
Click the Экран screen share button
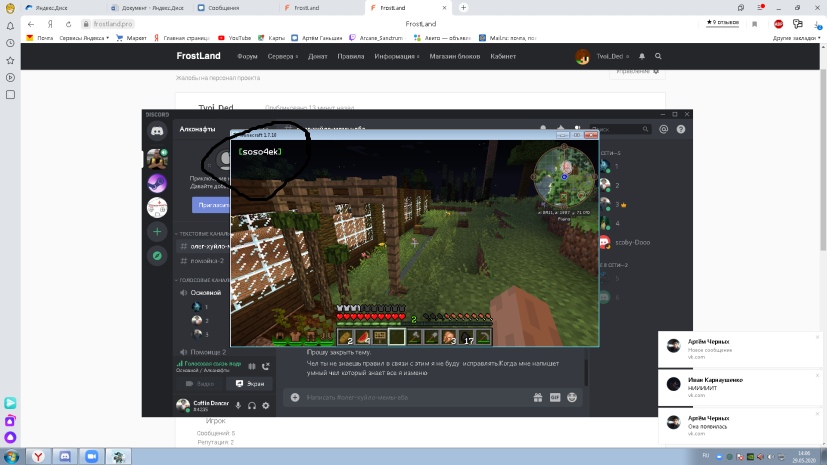249,383
